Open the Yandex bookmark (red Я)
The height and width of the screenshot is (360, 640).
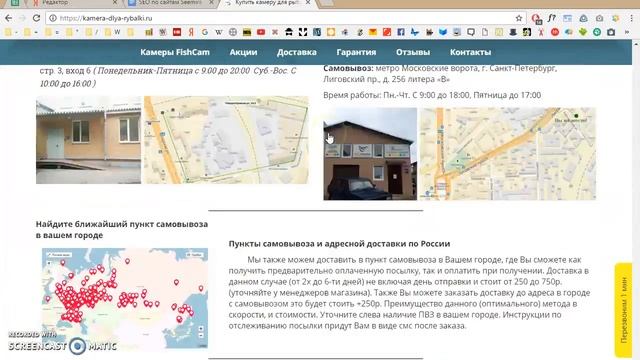[x=191, y=32]
